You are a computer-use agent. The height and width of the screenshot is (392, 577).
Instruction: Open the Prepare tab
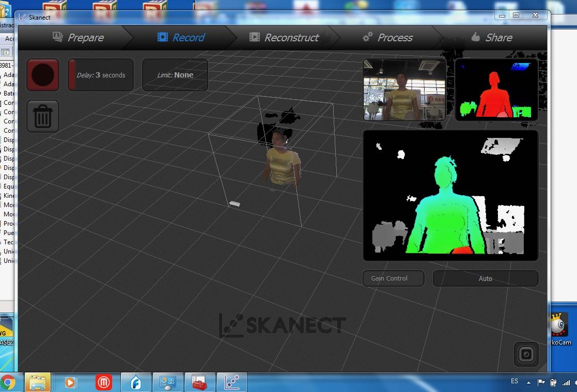[78, 37]
